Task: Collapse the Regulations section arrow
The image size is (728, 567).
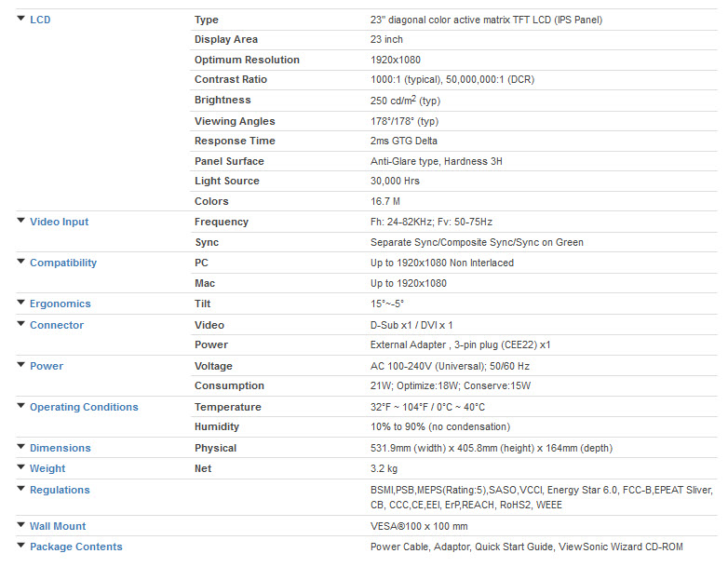Action: [x=20, y=490]
